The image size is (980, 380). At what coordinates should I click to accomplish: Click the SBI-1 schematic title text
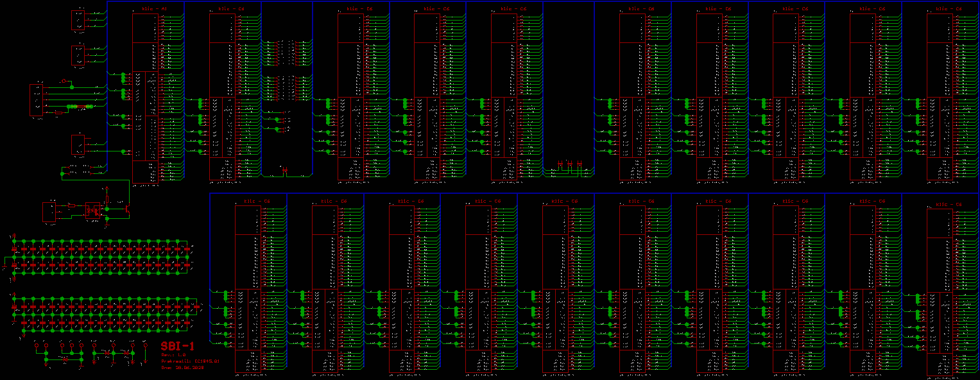pyautogui.click(x=178, y=345)
